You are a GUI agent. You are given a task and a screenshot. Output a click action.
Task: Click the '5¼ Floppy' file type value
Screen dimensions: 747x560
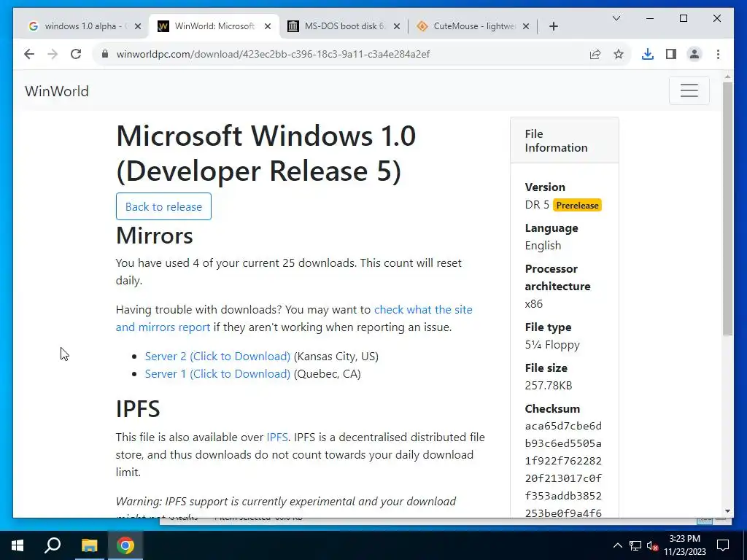552,345
